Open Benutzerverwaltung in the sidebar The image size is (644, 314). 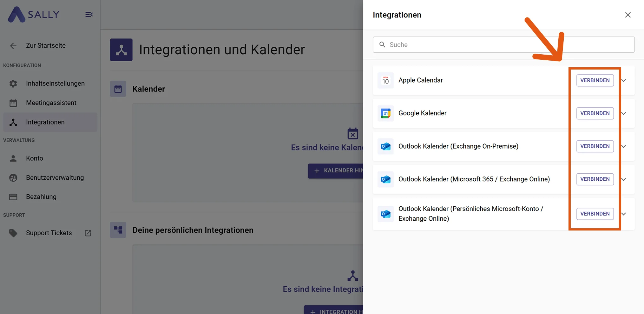50,178
